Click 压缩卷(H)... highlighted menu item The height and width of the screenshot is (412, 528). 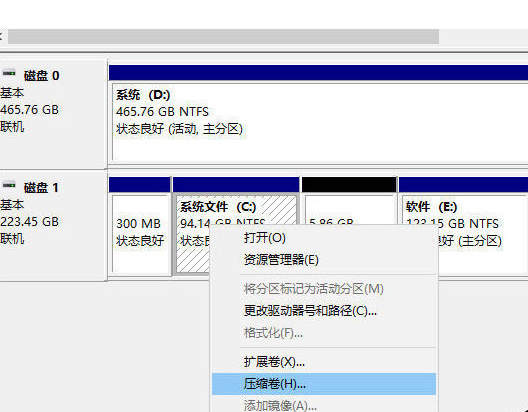pyautogui.click(x=324, y=384)
